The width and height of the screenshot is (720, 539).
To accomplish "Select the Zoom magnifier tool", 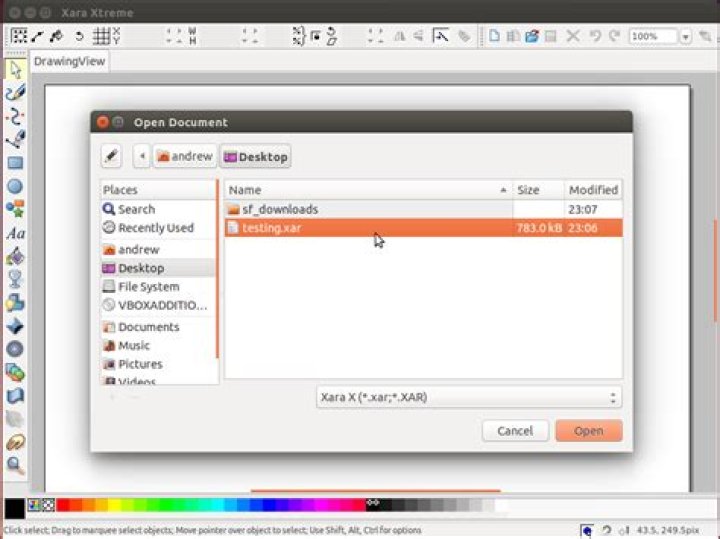I will pos(15,466).
